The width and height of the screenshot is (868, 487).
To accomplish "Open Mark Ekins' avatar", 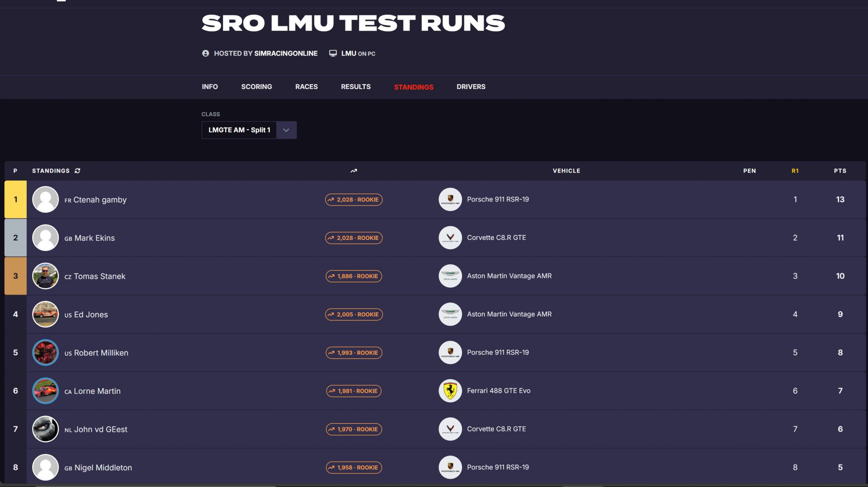I will point(46,238).
